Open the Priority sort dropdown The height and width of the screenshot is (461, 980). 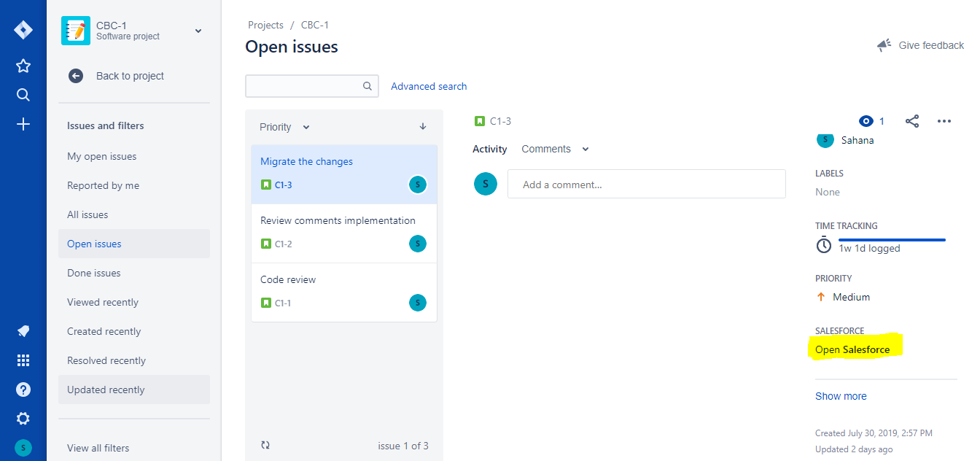point(285,127)
